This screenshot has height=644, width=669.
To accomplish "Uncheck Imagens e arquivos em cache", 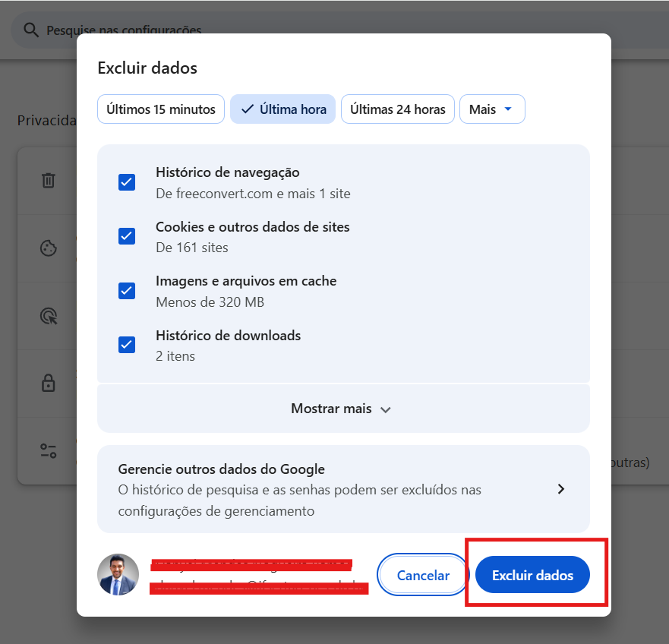I will coord(126,291).
